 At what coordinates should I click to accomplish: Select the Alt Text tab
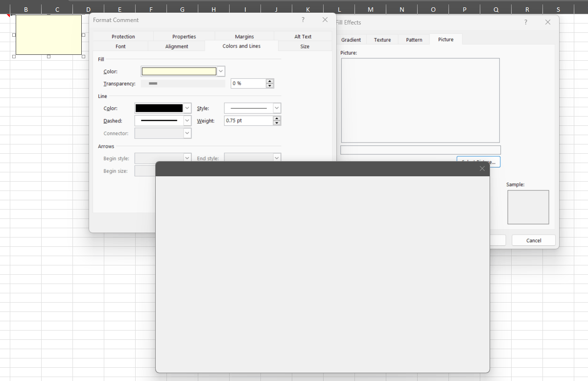click(x=303, y=37)
